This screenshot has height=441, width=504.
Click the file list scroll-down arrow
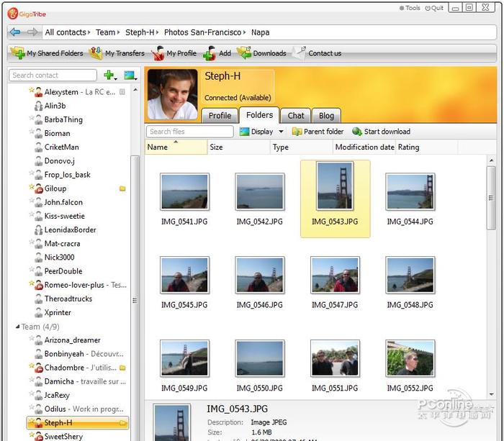[x=491, y=394]
